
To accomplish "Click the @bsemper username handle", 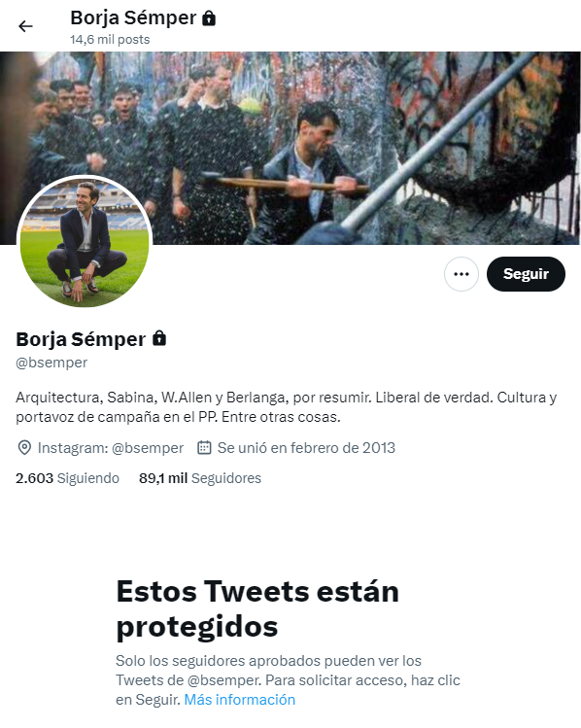I will [x=51, y=363].
